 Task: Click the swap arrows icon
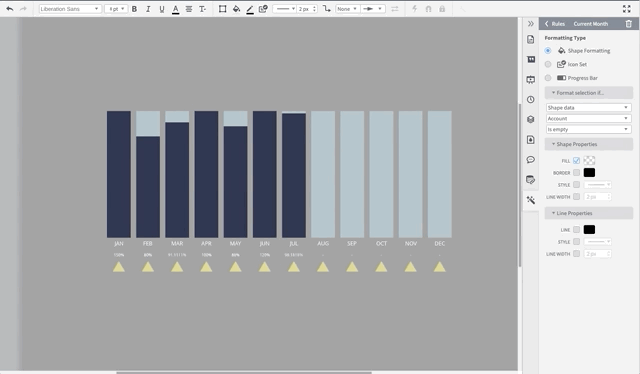tap(395, 9)
